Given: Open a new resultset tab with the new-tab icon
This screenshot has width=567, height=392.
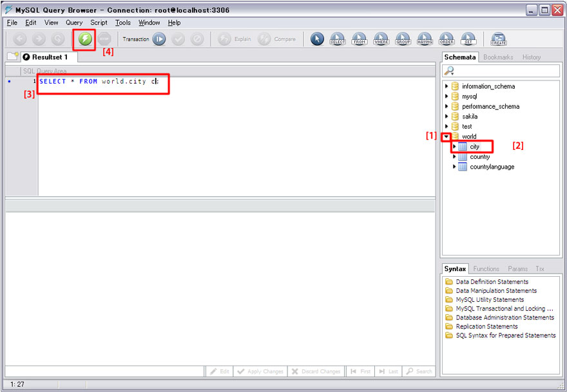Looking at the screenshot, I should point(13,57).
